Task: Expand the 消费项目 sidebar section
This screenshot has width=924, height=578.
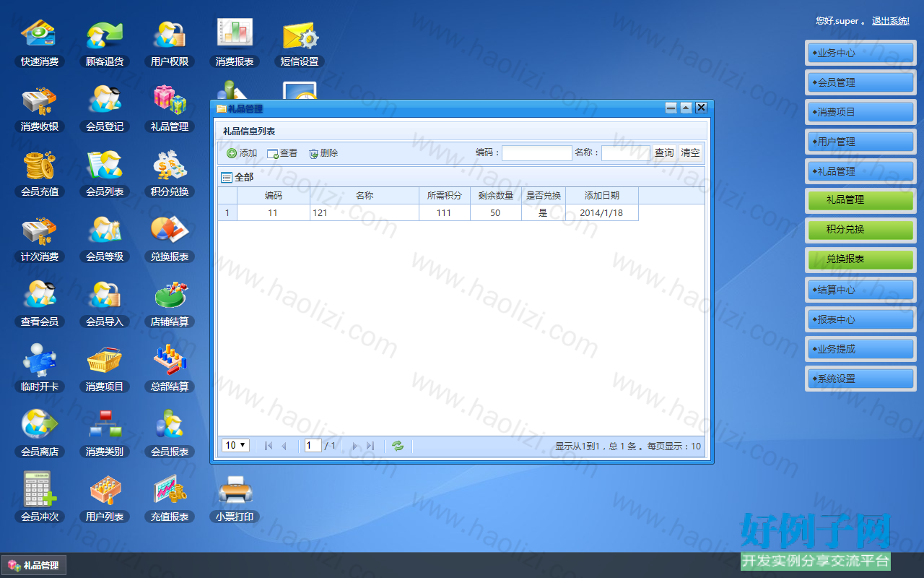Action: tap(860, 112)
